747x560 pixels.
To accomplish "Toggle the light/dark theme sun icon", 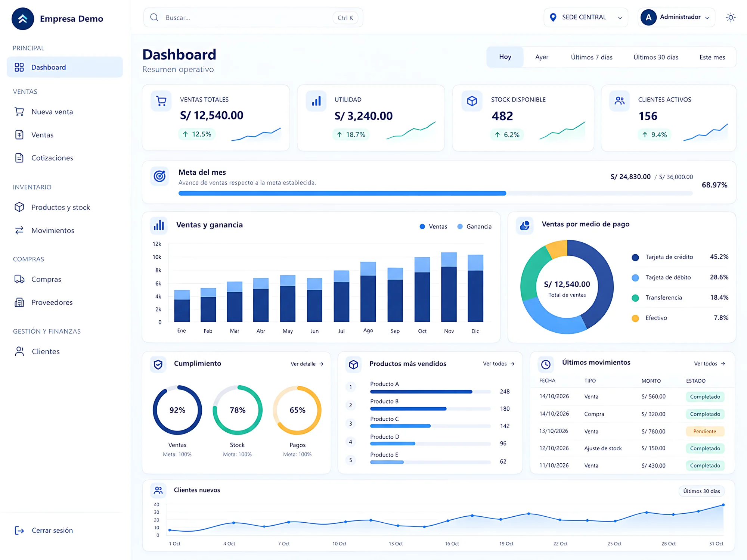I will [x=731, y=18].
